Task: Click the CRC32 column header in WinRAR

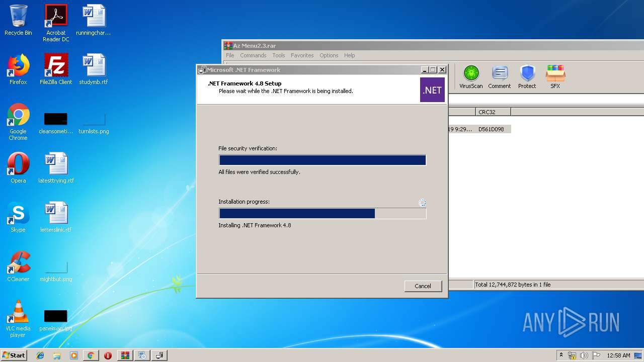Action: point(493,112)
